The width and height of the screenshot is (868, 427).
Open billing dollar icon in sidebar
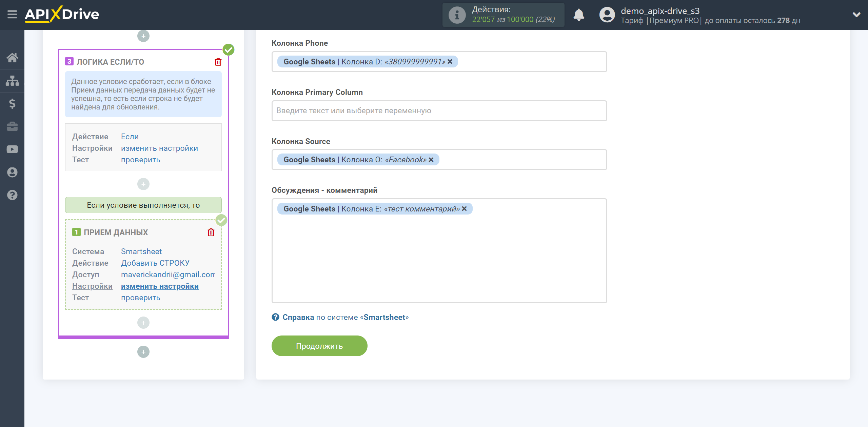[12, 103]
